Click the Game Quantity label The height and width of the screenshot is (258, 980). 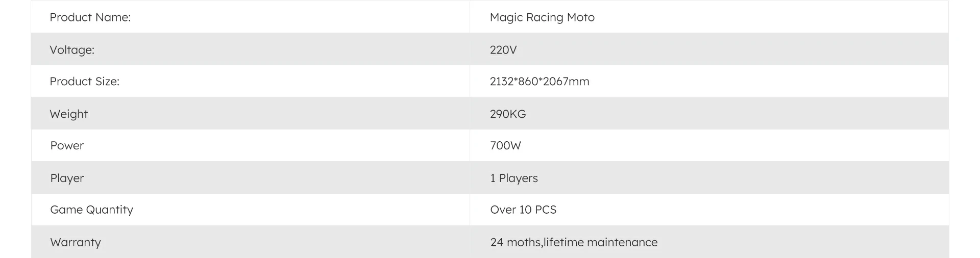coord(92,210)
